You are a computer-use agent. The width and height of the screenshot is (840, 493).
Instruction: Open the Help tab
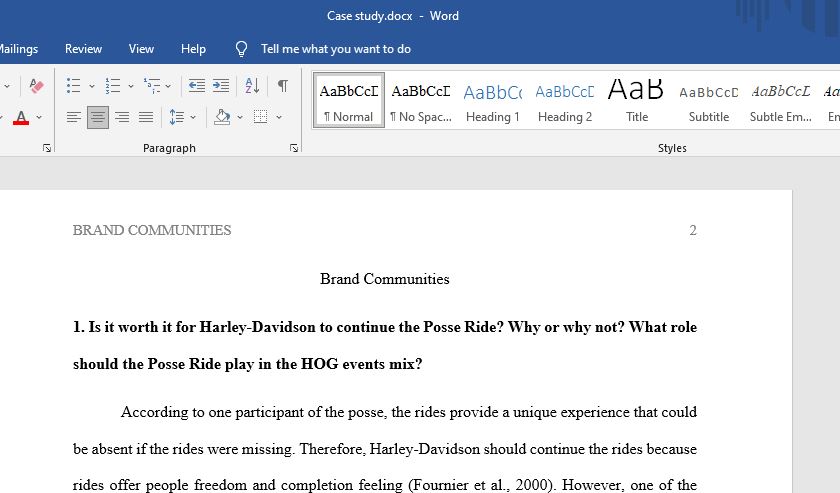pos(193,49)
